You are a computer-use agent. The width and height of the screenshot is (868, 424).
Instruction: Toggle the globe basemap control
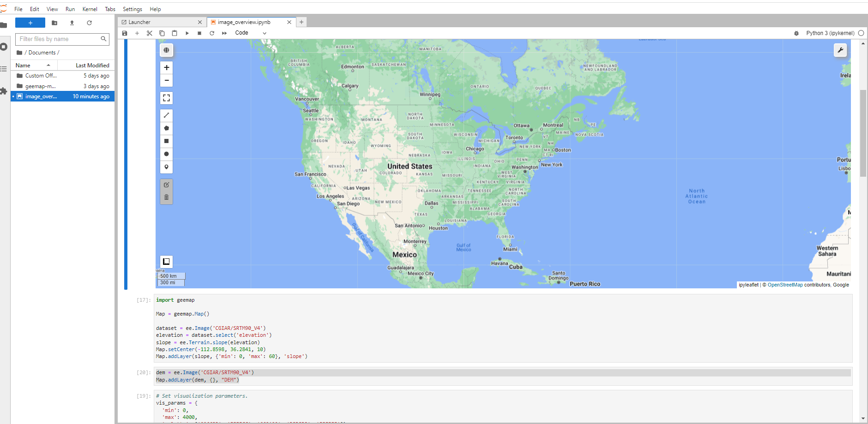tap(166, 50)
